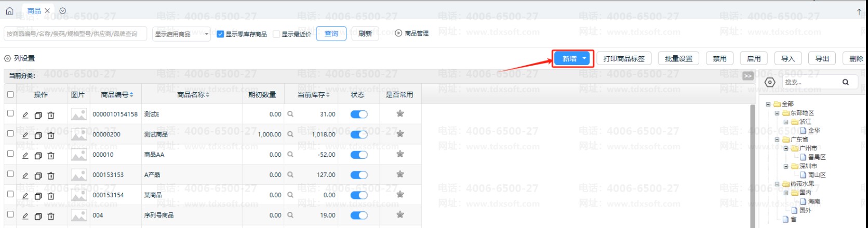This screenshot has height=228, width=868.
Task: Switch to the 商品 tab
Action: tap(34, 11)
